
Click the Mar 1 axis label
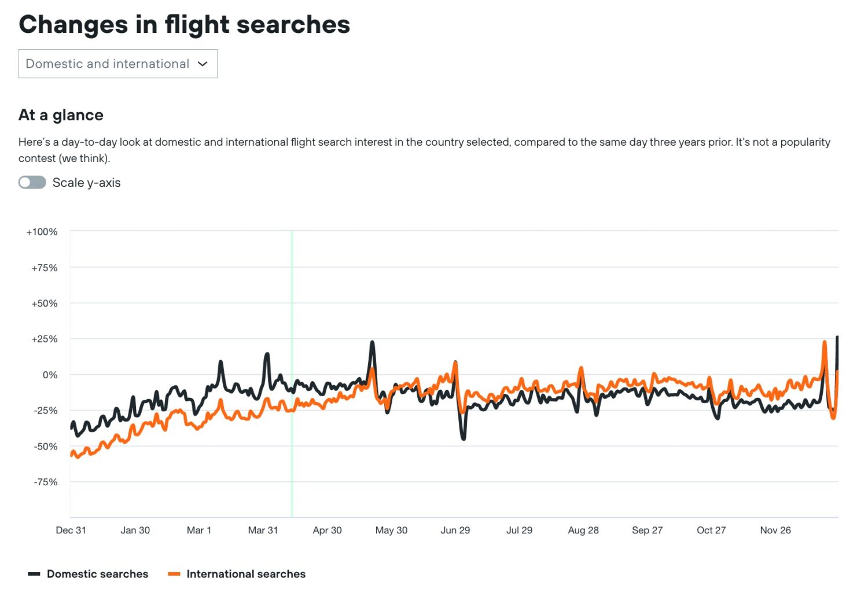tap(199, 530)
